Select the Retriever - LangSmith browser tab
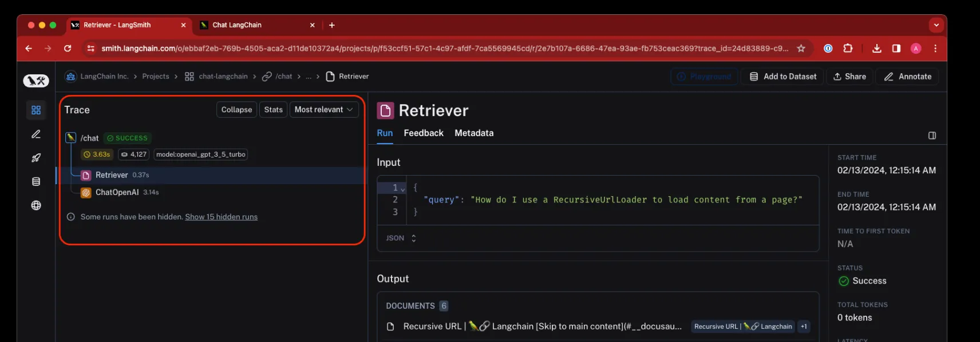The height and width of the screenshot is (342, 980). [x=129, y=25]
